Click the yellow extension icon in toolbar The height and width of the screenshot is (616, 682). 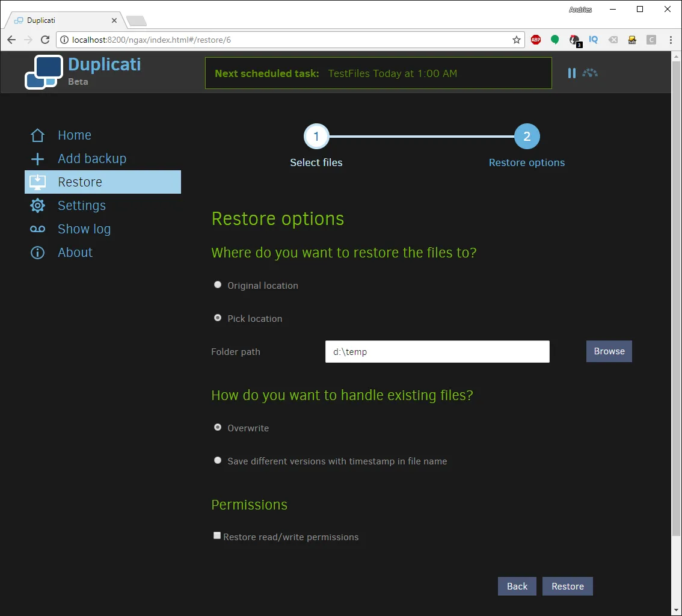[632, 40]
